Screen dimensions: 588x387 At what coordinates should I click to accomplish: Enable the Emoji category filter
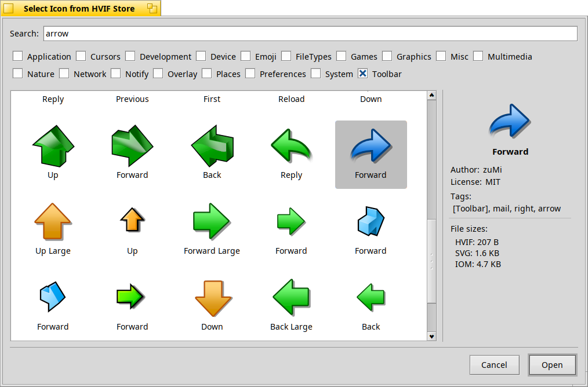[x=246, y=56]
